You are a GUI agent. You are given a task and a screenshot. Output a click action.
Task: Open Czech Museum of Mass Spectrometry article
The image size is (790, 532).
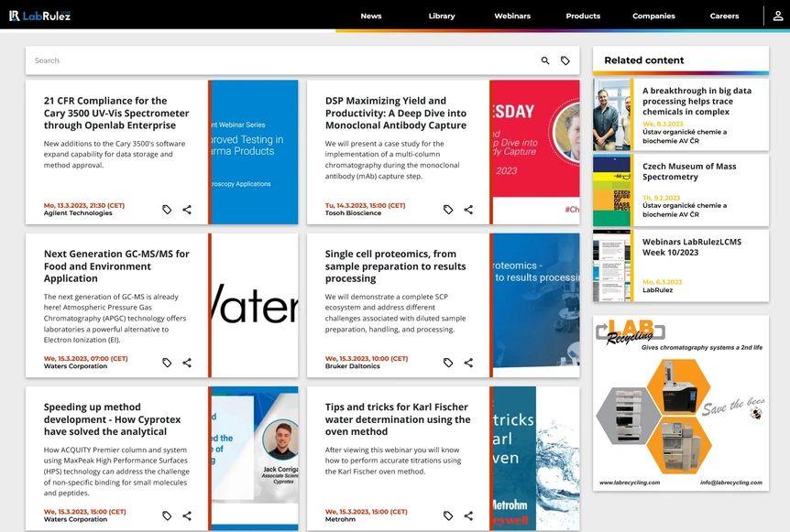[689, 171]
